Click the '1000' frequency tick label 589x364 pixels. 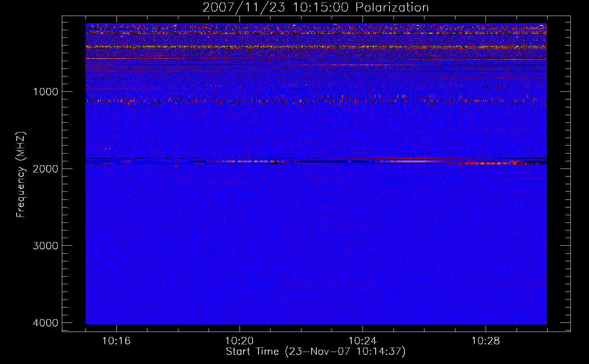coord(46,91)
